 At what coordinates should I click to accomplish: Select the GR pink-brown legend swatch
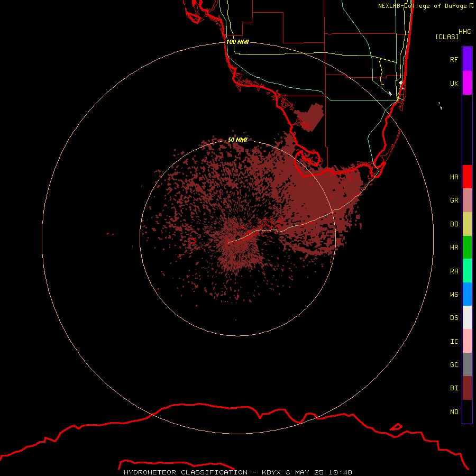[x=467, y=200]
